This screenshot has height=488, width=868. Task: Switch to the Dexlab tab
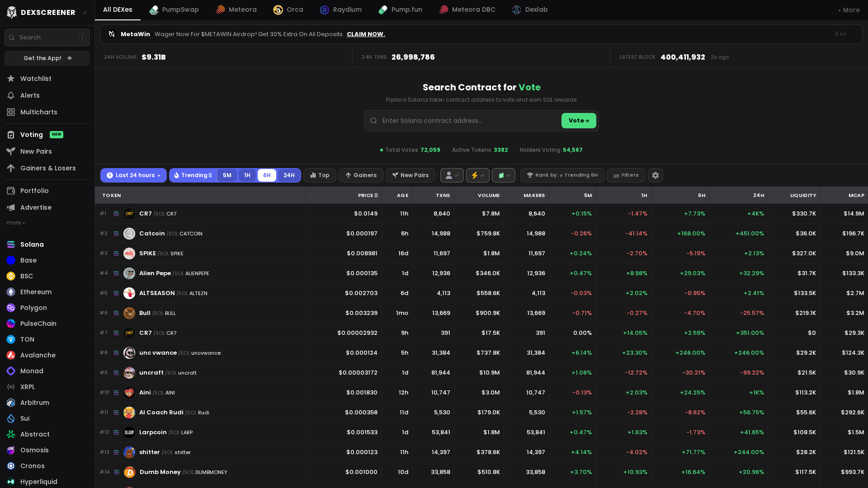[x=530, y=9]
